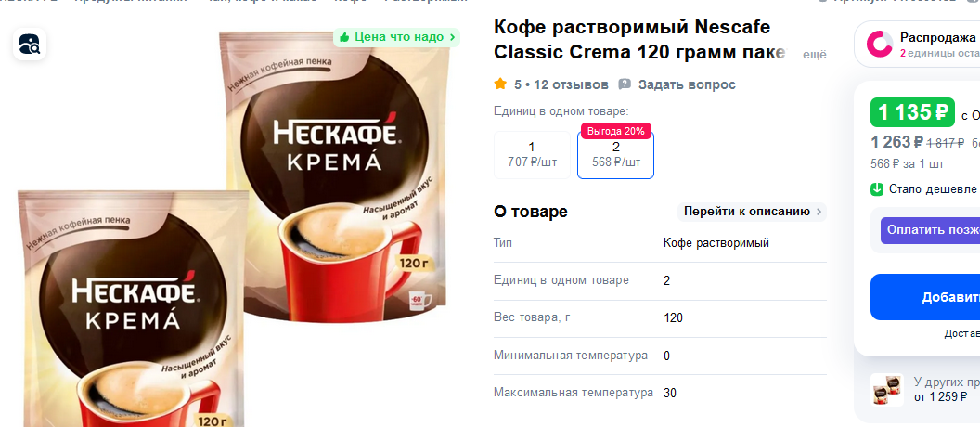Select the 1 unit option at 707 ₽/шт
980x427 pixels.
[x=532, y=155]
